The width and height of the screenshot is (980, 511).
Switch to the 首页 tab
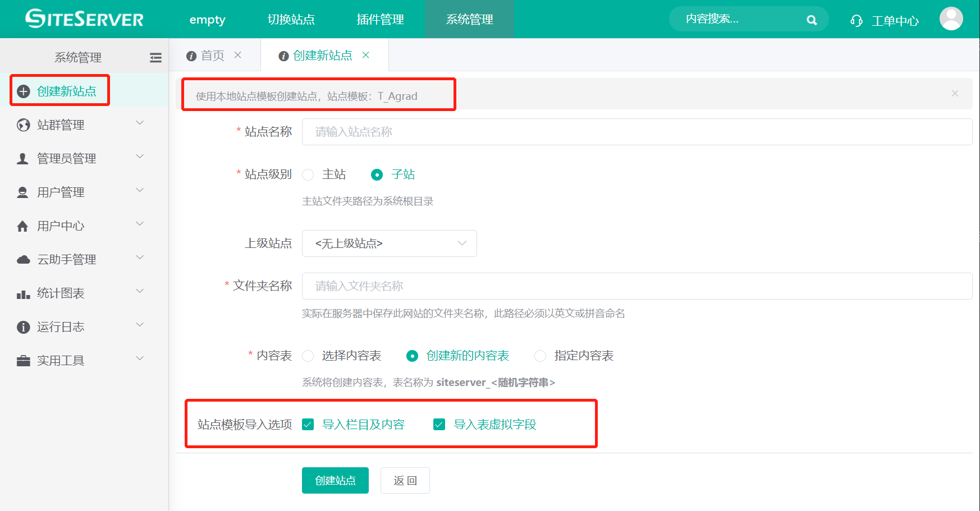tap(212, 56)
